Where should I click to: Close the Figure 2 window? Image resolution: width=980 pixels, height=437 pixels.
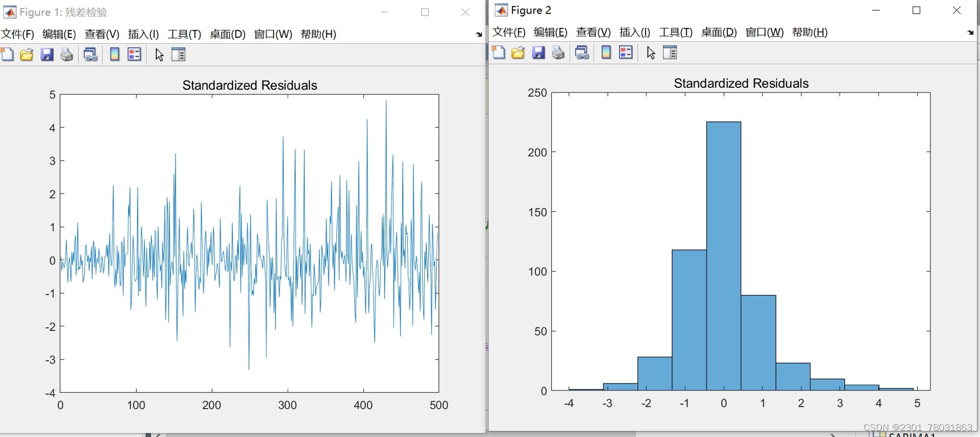click(x=957, y=10)
